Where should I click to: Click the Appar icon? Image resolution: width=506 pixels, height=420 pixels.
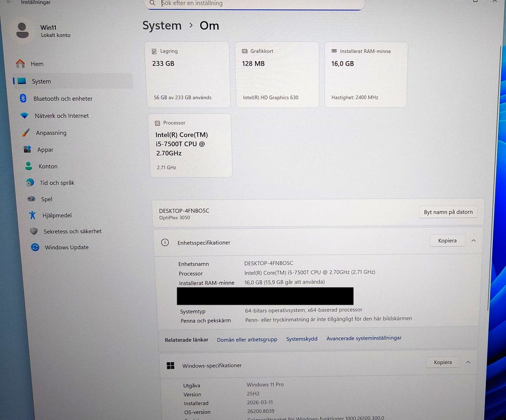pyautogui.click(x=27, y=149)
